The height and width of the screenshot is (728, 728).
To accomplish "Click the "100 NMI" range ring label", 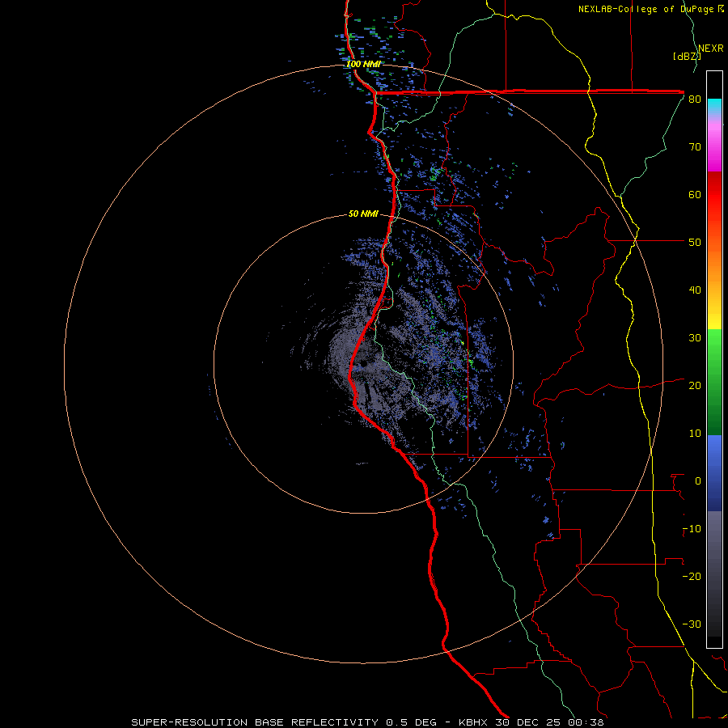I will pyautogui.click(x=363, y=64).
